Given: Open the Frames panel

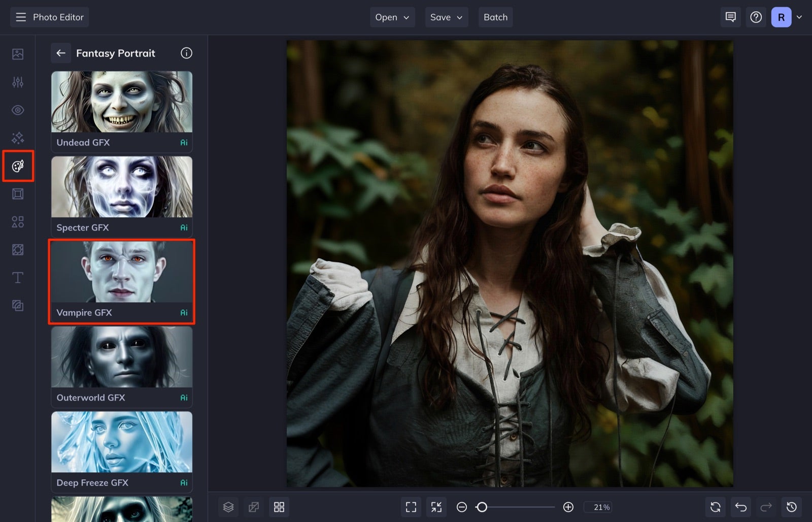Looking at the screenshot, I should (18, 193).
